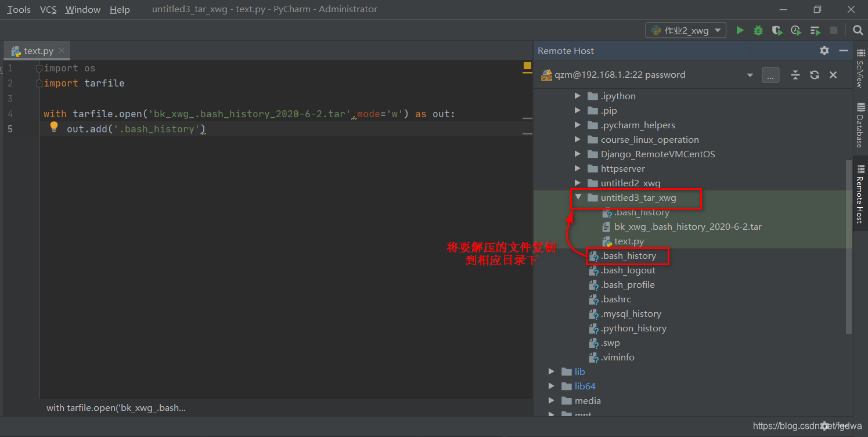Expand the untitled2_xwg folder
Image resolution: width=868 pixels, height=437 pixels.
577,183
